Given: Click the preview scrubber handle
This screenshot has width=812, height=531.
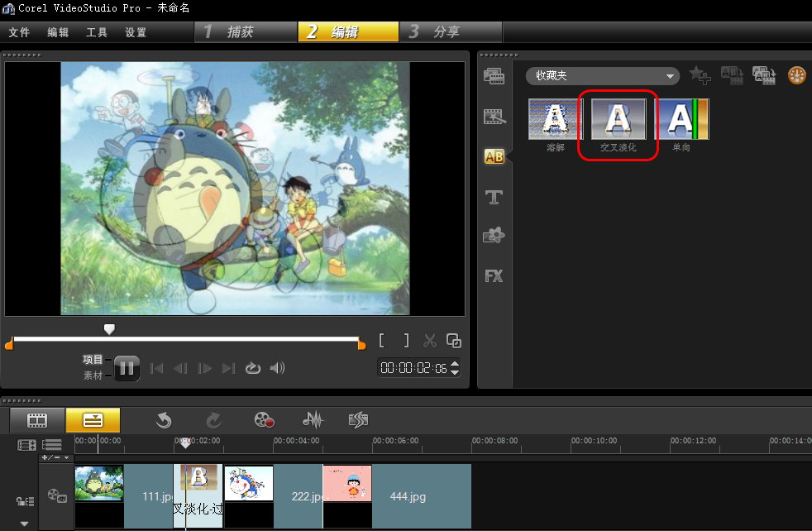Looking at the screenshot, I should (109, 329).
